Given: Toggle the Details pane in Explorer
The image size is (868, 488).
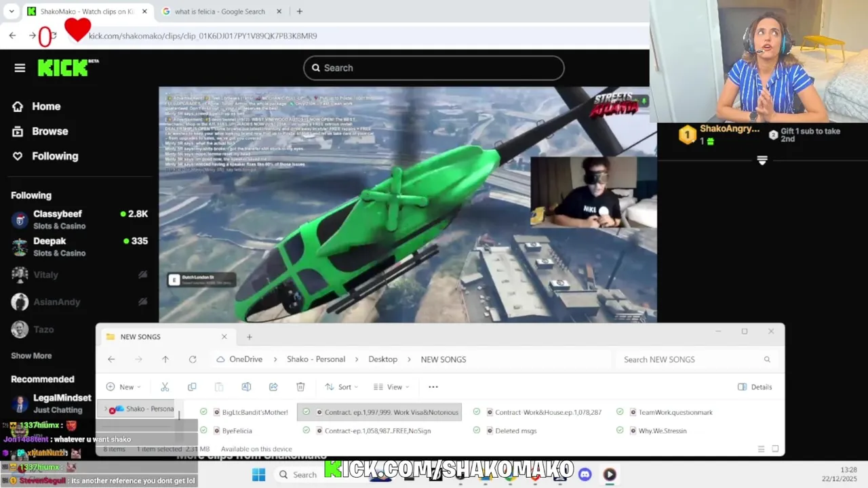Looking at the screenshot, I should (x=755, y=387).
